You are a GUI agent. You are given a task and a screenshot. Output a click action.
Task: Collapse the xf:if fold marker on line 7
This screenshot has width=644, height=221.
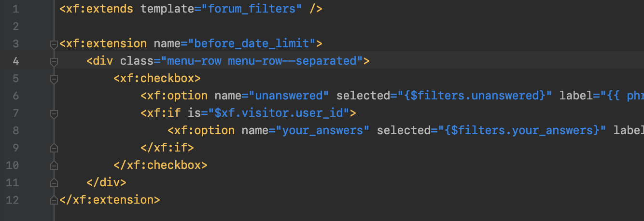pyautogui.click(x=54, y=113)
